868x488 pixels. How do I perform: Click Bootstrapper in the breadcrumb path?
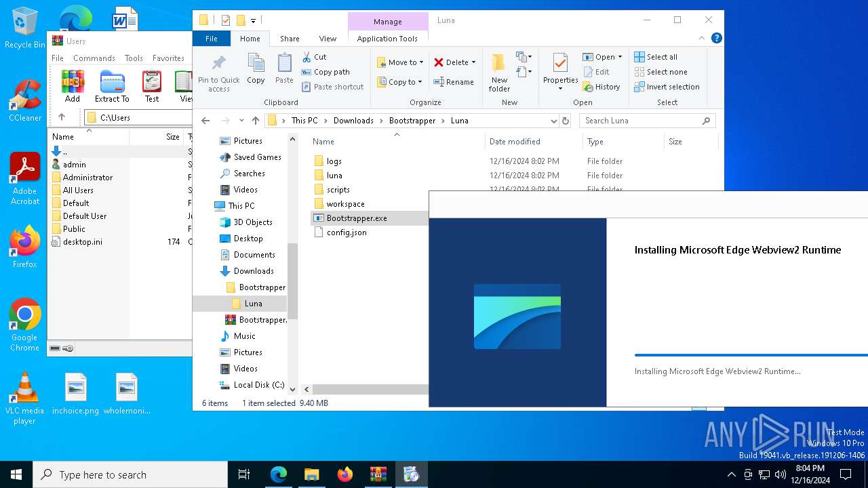(412, 121)
